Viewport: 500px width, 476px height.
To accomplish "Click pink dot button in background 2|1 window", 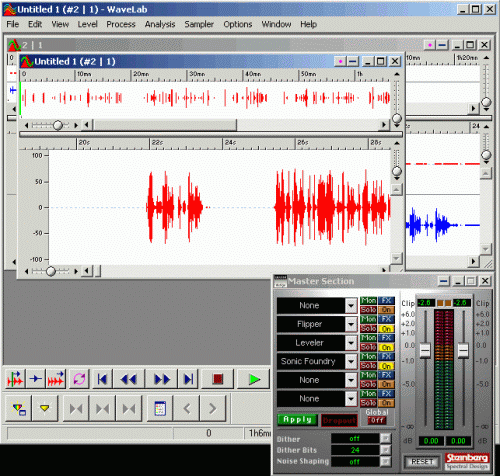I will [430, 45].
